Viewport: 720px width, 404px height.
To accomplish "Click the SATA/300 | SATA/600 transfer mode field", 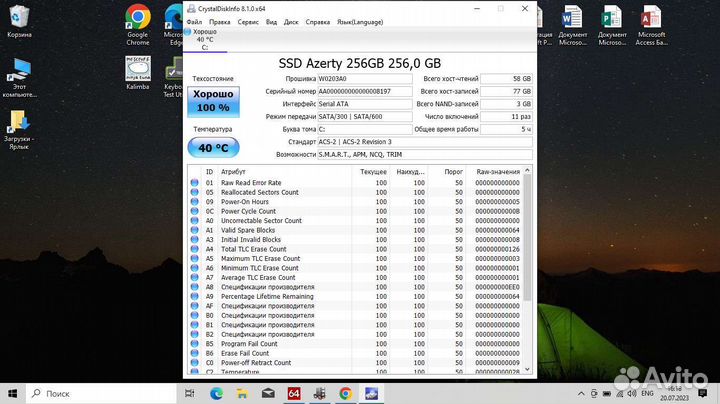I will (x=365, y=117).
